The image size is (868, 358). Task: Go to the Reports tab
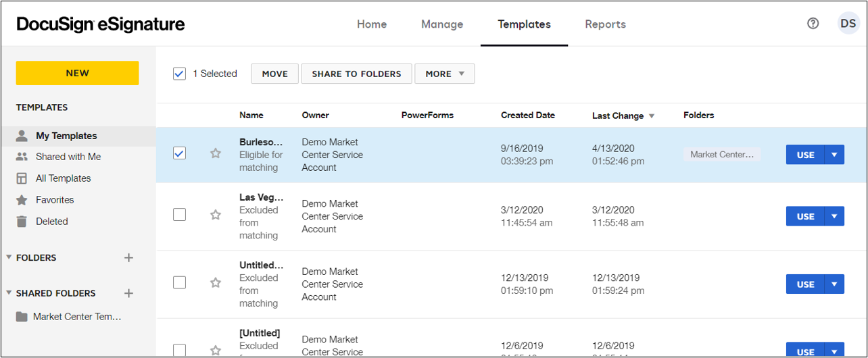click(605, 24)
